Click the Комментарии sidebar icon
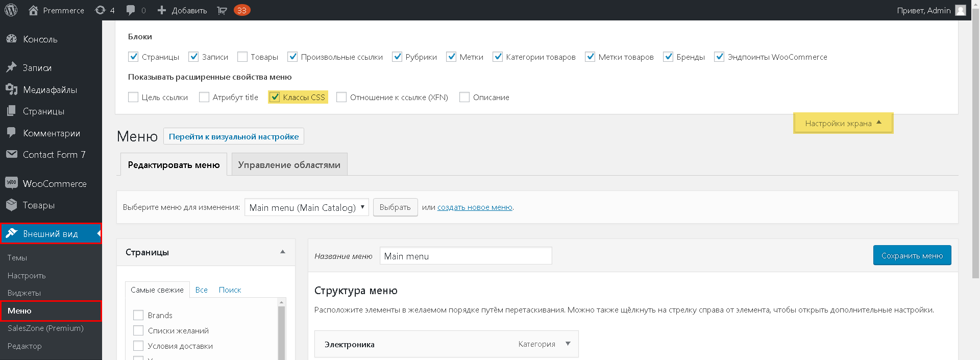 pyautogui.click(x=11, y=133)
